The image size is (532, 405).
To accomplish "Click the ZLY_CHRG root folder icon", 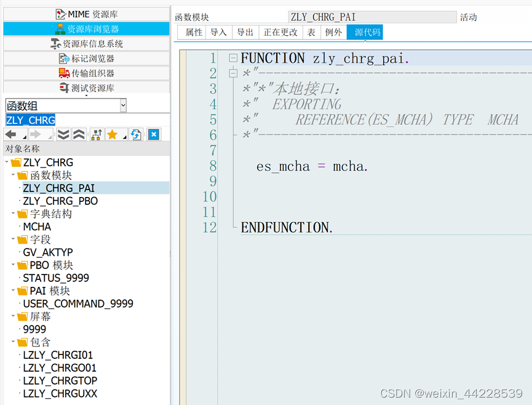I will [16, 162].
